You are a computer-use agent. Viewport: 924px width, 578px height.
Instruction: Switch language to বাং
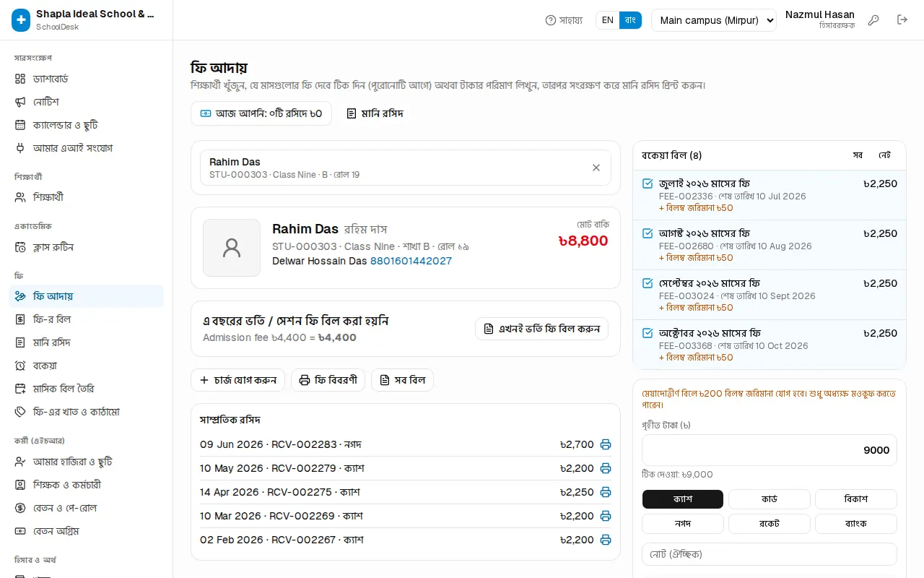tap(630, 20)
